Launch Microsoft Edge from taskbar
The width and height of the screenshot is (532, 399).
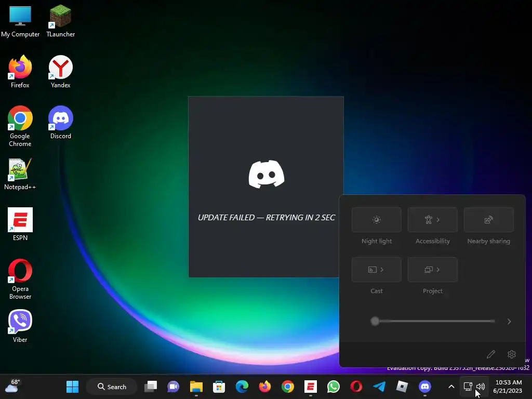click(x=242, y=387)
